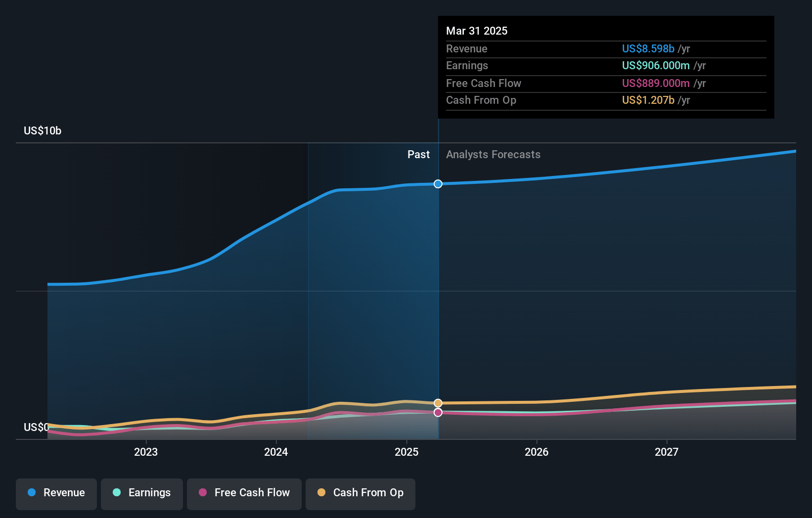Image resolution: width=812 pixels, height=518 pixels.
Task: Click the 2023 x-axis label
Action: [146, 452]
